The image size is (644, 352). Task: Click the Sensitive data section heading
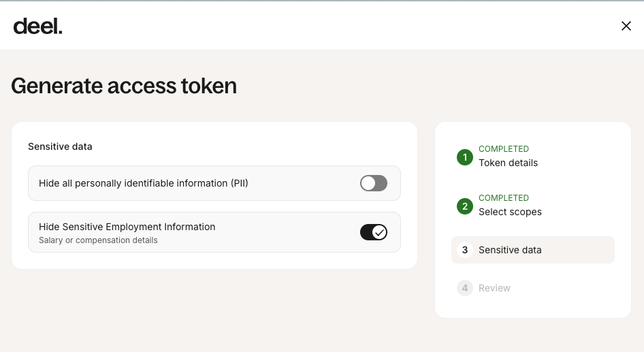60,146
